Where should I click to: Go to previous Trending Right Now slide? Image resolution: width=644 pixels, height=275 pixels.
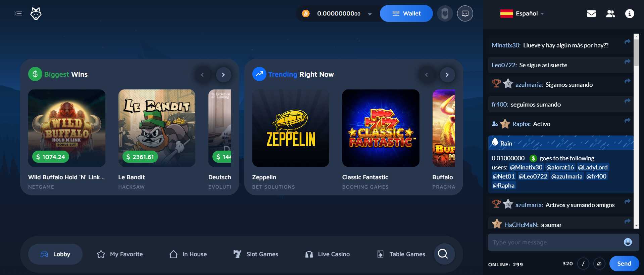426,75
